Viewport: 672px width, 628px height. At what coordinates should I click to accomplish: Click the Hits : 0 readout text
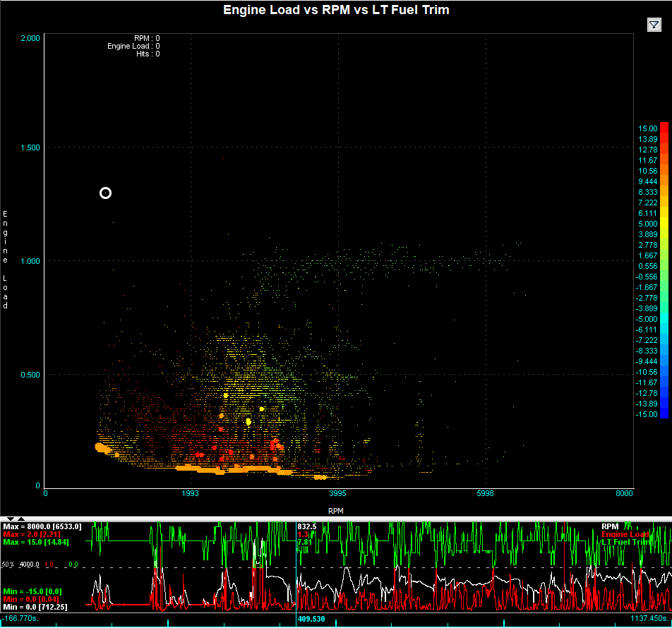tap(148, 54)
